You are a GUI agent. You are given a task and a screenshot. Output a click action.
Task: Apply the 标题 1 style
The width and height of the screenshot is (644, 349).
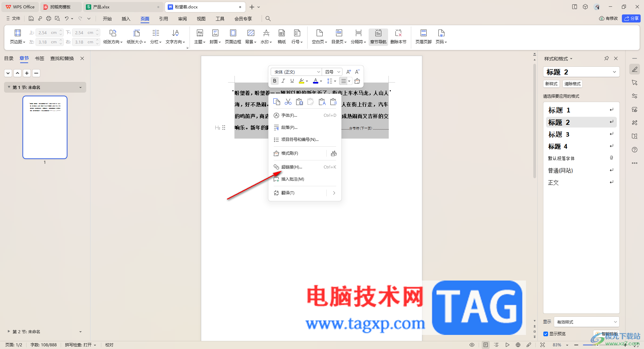tap(581, 110)
